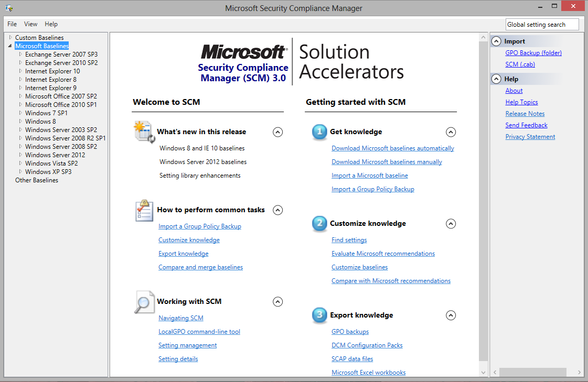Click Compare and merge baselines link
This screenshot has height=382, width=588.
(200, 267)
